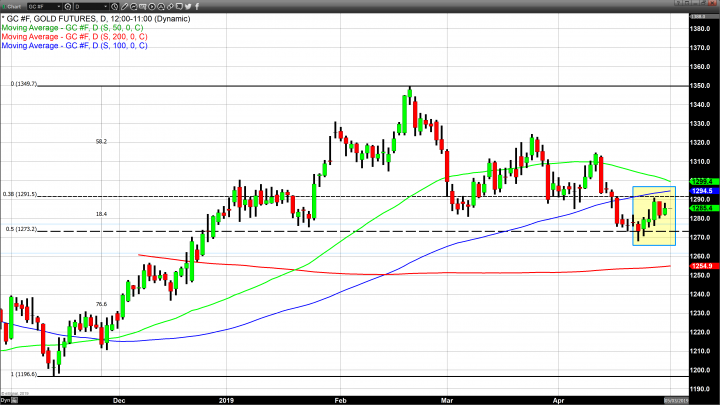Share chart via Twitter icon
Screen dimensions: 720x405
pyautogui.click(x=188, y=6)
